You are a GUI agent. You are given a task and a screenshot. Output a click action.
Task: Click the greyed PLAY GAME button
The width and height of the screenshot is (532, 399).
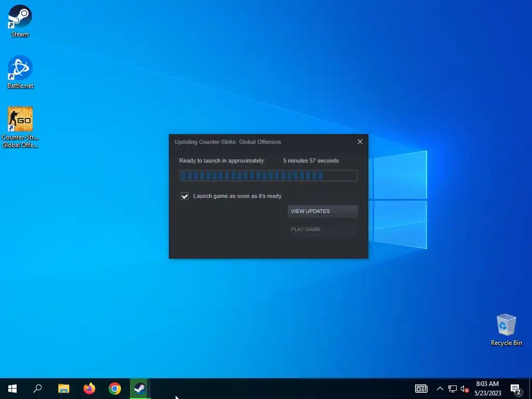[x=323, y=229]
